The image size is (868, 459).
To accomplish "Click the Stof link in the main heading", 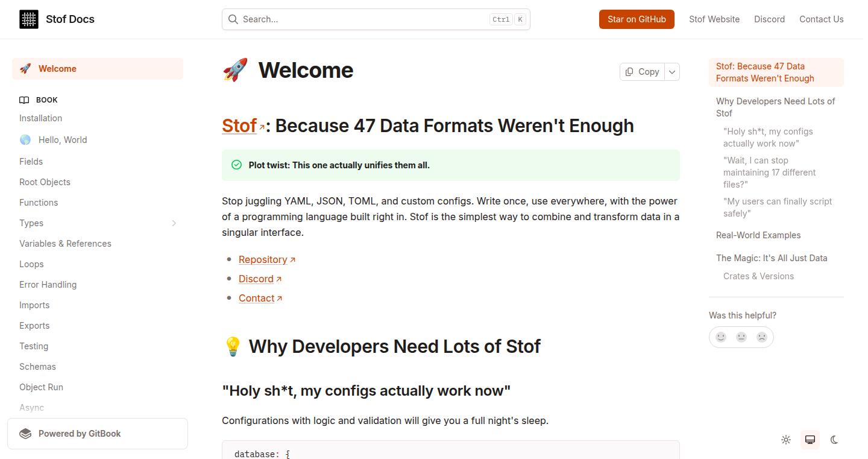I will 240,125.
